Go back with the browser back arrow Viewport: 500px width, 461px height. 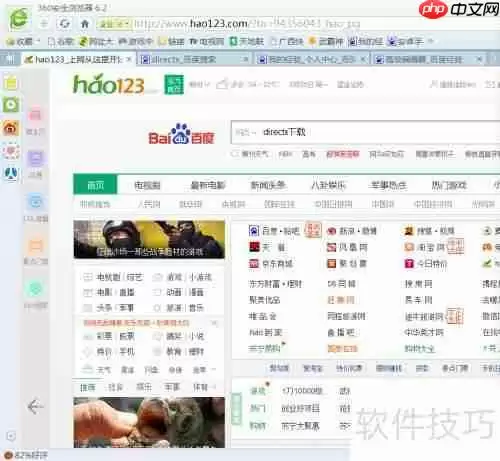pyautogui.click(x=43, y=24)
